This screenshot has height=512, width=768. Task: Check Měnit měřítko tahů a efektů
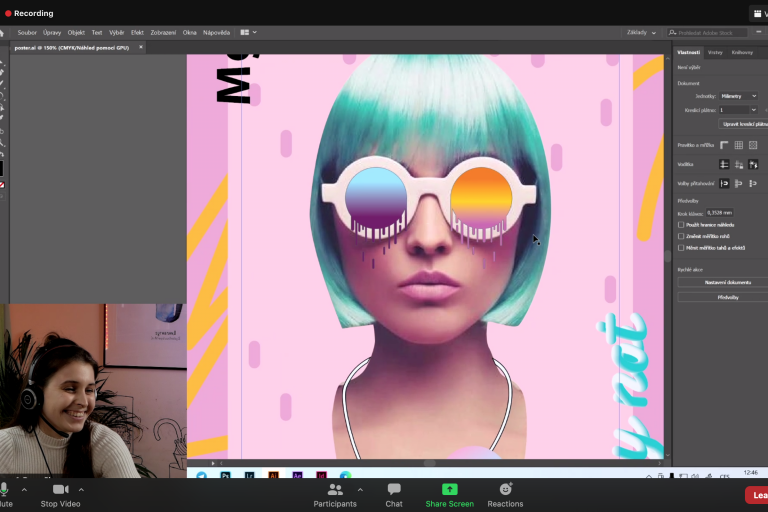(681, 247)
